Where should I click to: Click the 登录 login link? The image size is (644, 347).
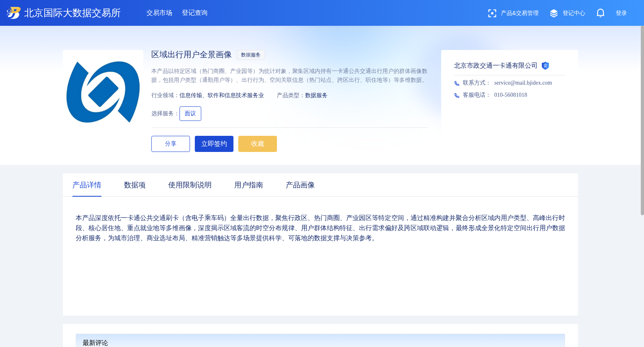tap(621, 13)
